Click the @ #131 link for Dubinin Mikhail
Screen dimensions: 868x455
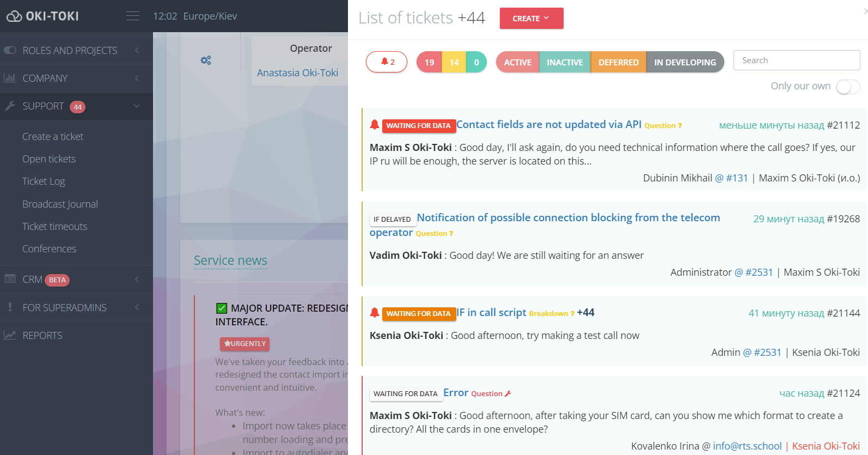[731, 178]
